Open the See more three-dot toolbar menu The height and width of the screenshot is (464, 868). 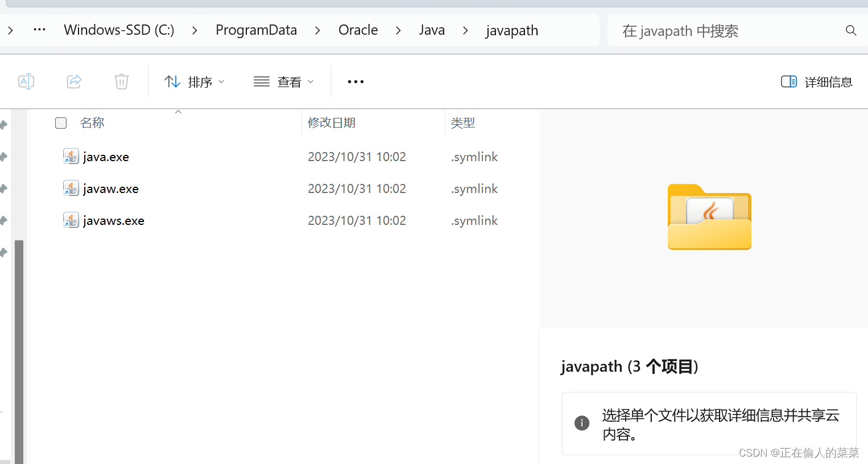pyautogui.click(x=356, y=82)
